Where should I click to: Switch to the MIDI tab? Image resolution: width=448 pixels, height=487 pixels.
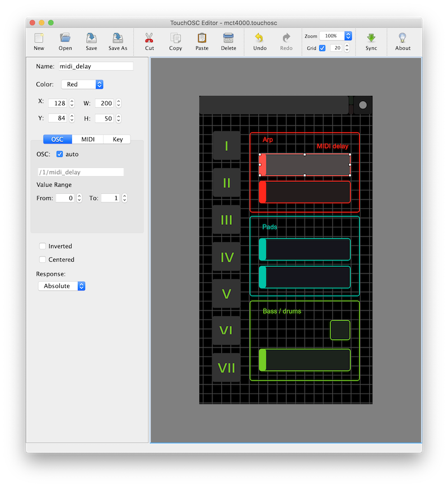[x=88, y=139]
